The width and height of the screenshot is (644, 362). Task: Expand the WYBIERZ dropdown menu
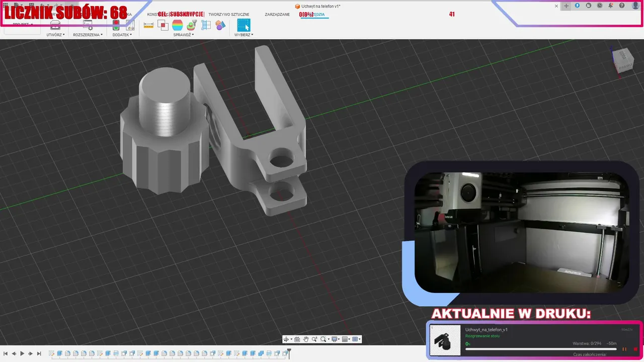coord(244,35)
